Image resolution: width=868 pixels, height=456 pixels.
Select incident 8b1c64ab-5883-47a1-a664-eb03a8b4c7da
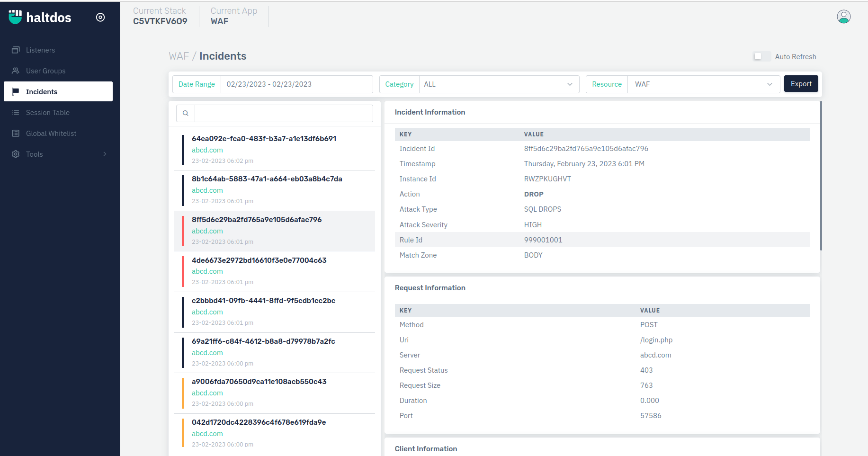pos(275,190)
